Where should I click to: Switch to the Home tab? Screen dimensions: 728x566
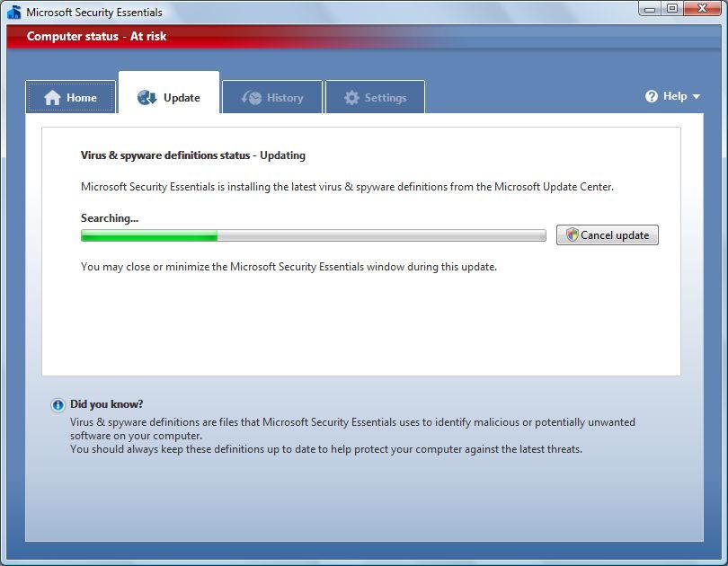point(70,97)
